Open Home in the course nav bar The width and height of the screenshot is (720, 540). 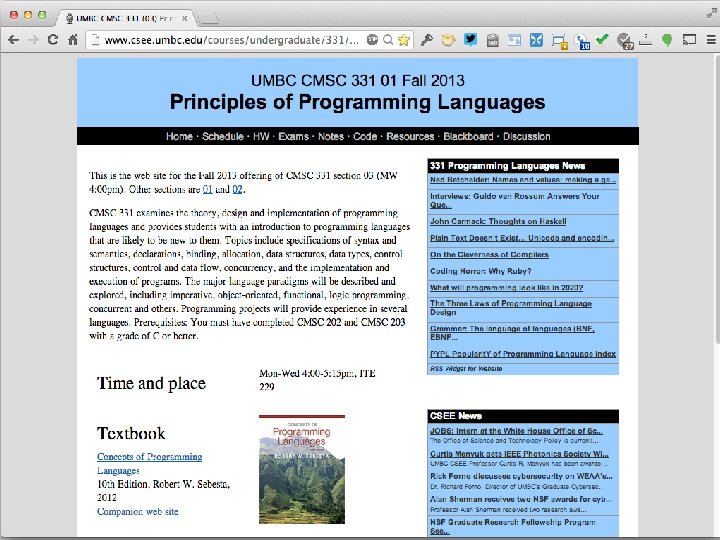[179, 136]
